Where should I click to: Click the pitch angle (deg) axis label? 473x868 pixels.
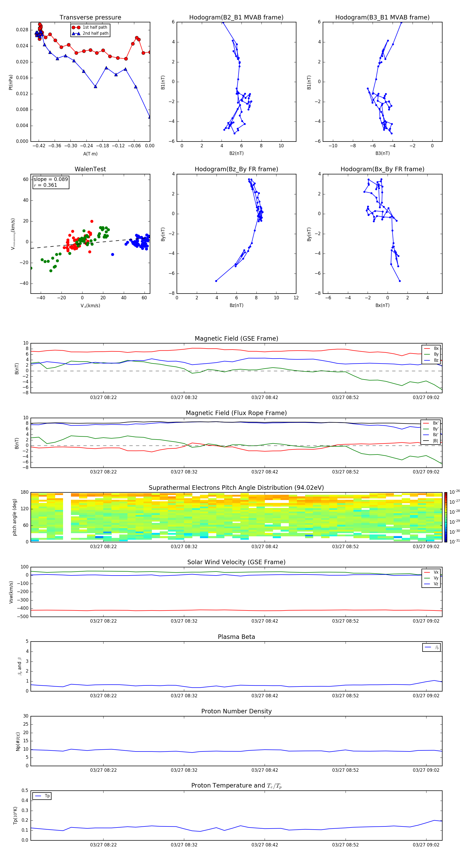[14, 517]
